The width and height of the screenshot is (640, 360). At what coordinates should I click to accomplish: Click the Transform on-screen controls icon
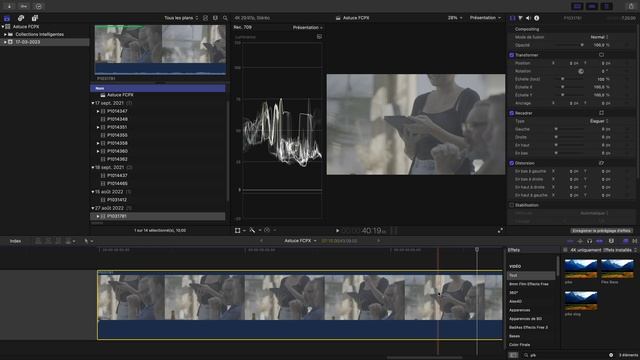pos(601,55)
